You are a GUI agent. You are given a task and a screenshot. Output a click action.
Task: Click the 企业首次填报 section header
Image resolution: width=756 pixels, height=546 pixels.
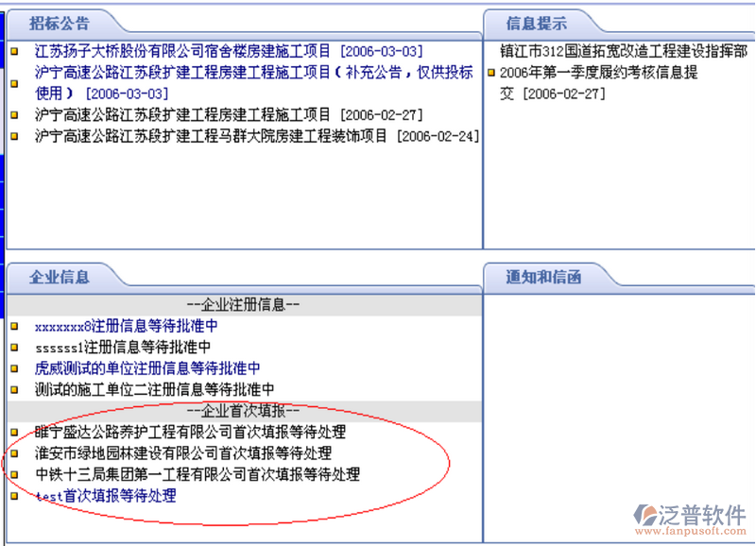pos(243,411)
